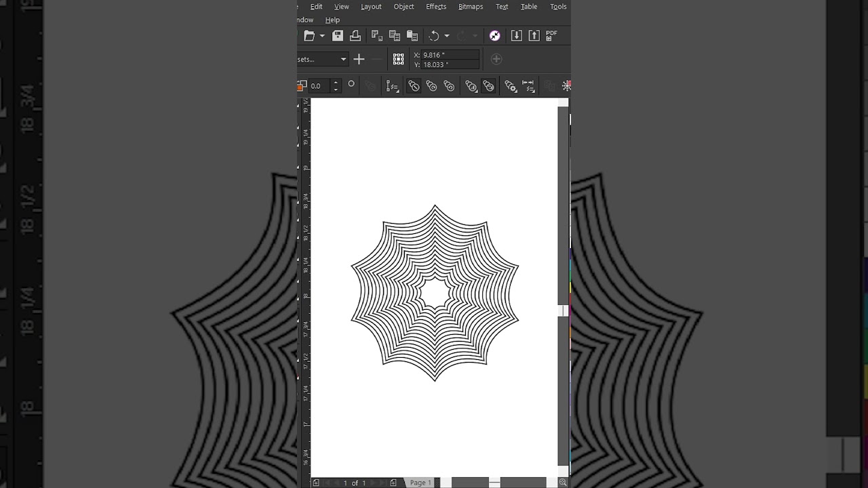The width and height of the screenshot is (868, 488).
Task: Toggle Size acceleration for the blend
Action: (488, 86)
